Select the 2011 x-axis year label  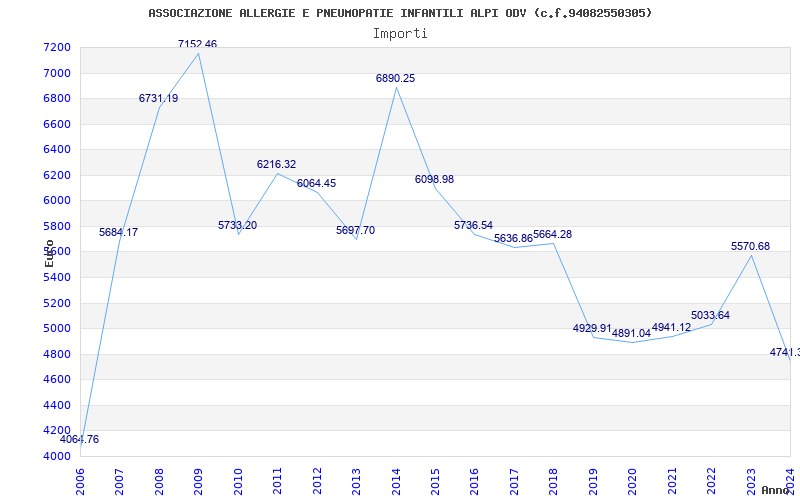click(278, 481)
